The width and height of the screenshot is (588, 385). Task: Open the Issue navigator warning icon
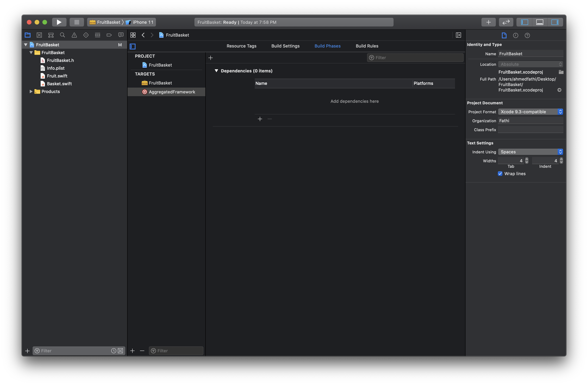pyautogui.click(x=74, y=35)
